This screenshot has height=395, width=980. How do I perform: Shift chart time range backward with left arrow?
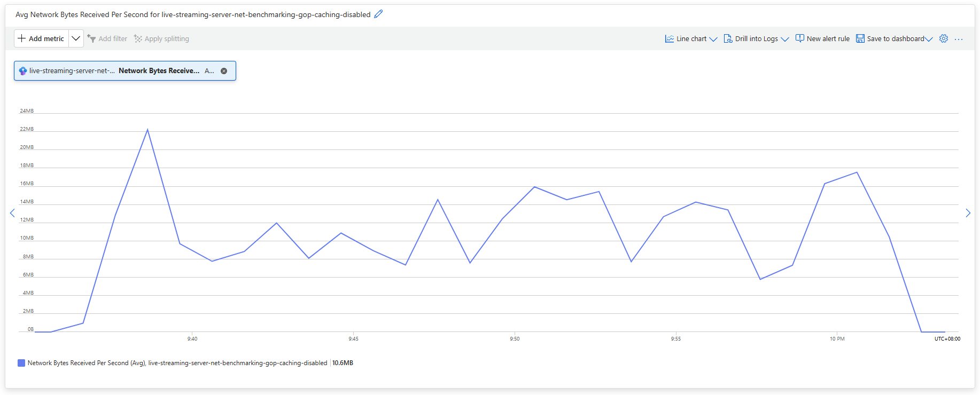coord(12,213)
